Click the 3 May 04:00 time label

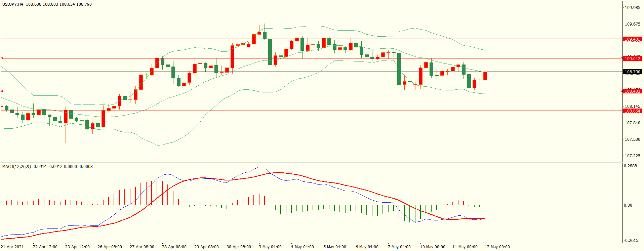point(270,247)
